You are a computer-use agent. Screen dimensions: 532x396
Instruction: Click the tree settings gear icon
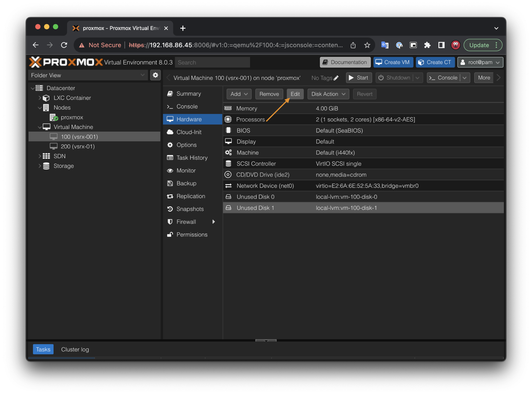tap(155, 75)
